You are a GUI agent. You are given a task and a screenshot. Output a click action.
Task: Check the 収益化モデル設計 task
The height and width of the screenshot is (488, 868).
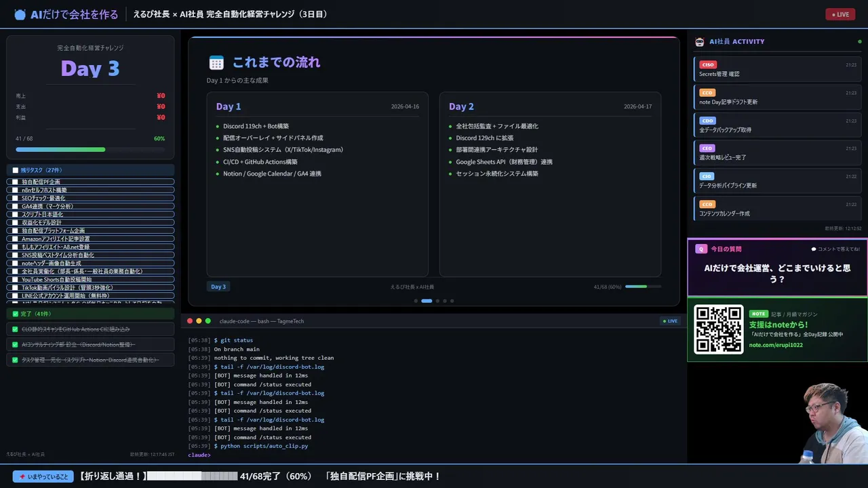(15, 222)
